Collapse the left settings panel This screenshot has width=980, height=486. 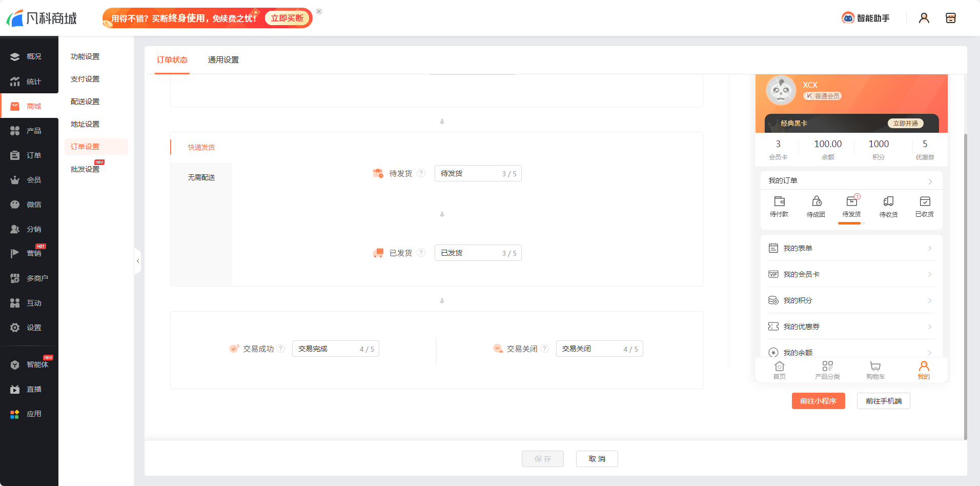(x=137, y=261)
